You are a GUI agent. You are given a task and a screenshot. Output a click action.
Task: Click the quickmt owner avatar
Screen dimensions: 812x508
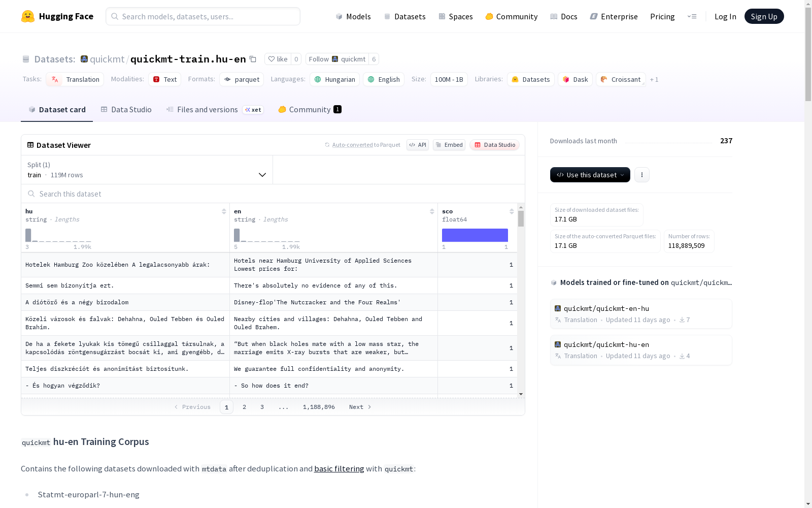84,59
